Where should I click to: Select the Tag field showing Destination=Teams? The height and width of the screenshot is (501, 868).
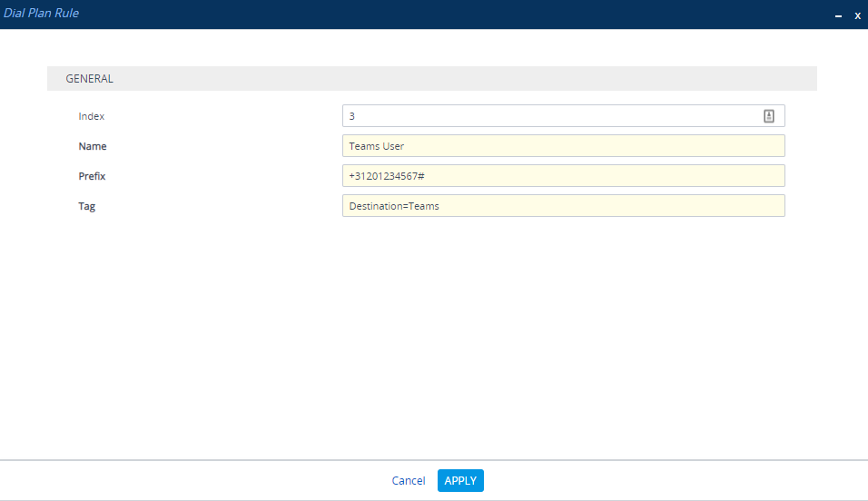[x=563, y=206]
